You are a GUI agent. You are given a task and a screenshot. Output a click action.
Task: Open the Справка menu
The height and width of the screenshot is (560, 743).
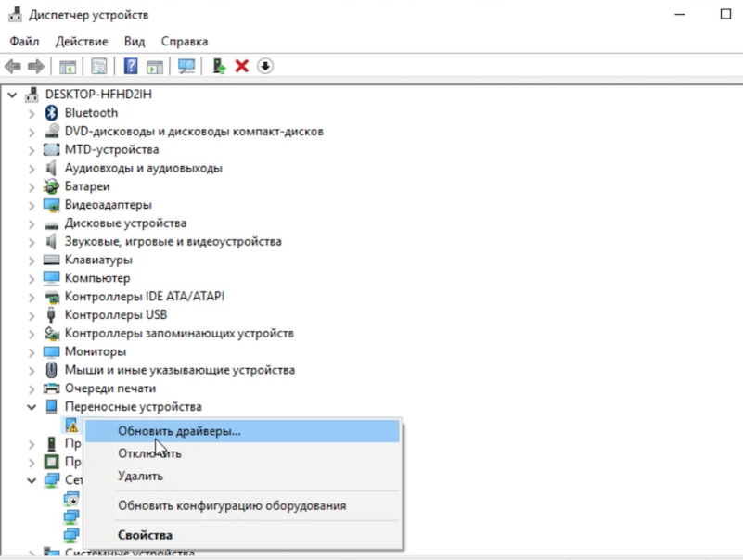point(185,41)
